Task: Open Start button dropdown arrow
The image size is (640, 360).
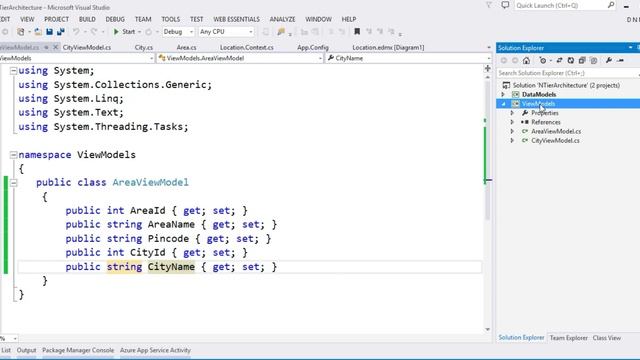Action: (139, 31)
